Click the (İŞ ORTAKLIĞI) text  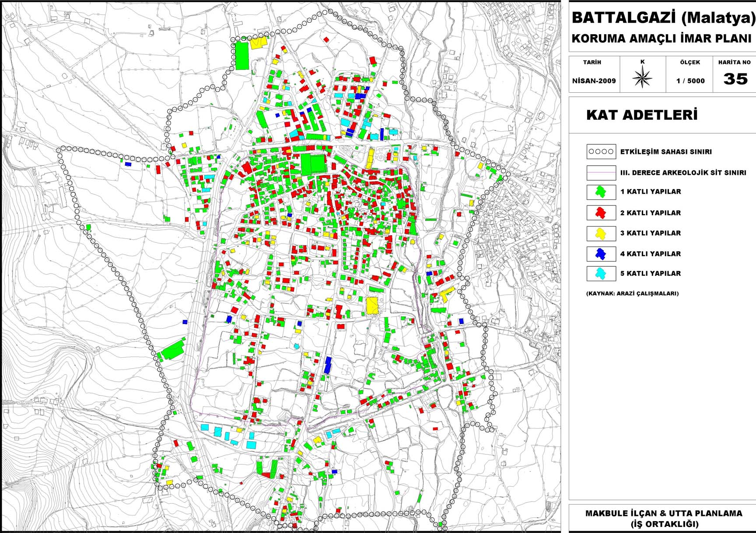coord(664,524)
